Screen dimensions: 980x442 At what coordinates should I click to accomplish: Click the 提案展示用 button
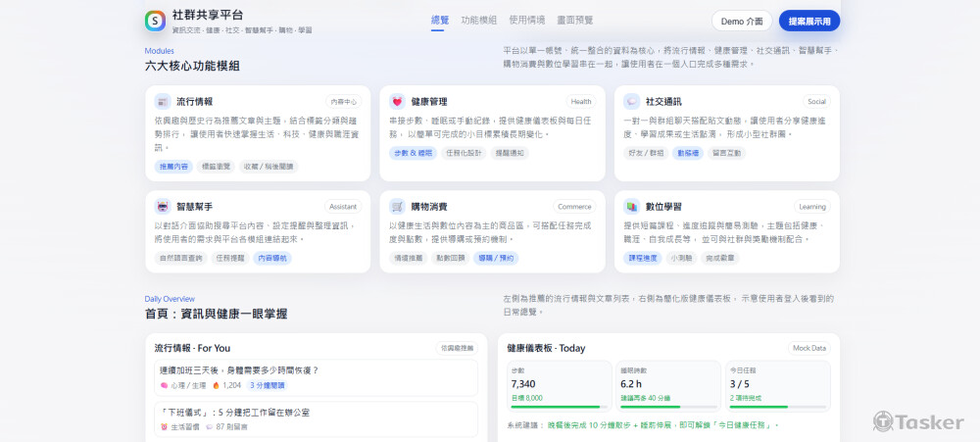809,21
